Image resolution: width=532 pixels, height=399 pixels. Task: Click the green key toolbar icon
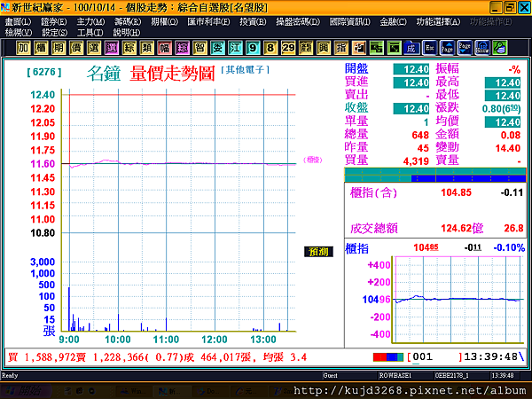[500, 48]
